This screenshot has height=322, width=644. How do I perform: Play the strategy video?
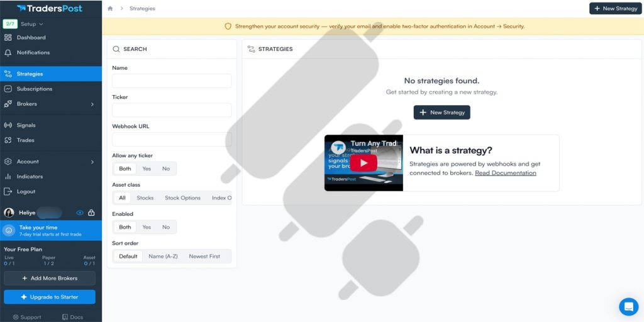click(x=364, y=163)
